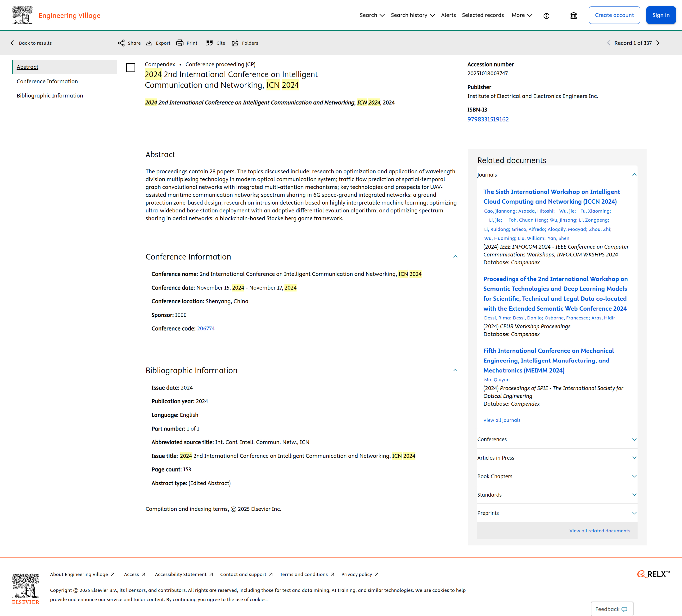The height and width of the screenshot is (616, 682).
Task: Click the Back to results arrow
Action: click(x=12, y=43)
